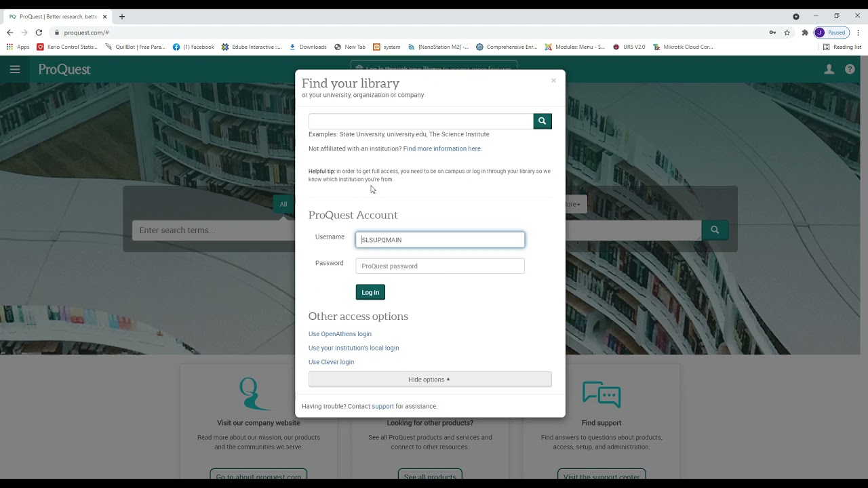
Task: Use Clever login link
Action: click(331, 362)
